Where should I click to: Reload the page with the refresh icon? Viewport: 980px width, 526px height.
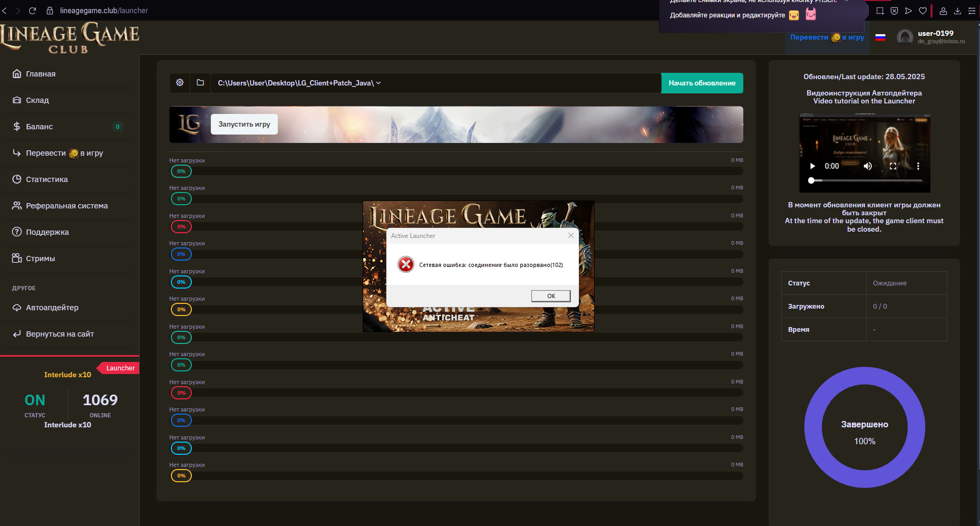[x=32, y=11]
